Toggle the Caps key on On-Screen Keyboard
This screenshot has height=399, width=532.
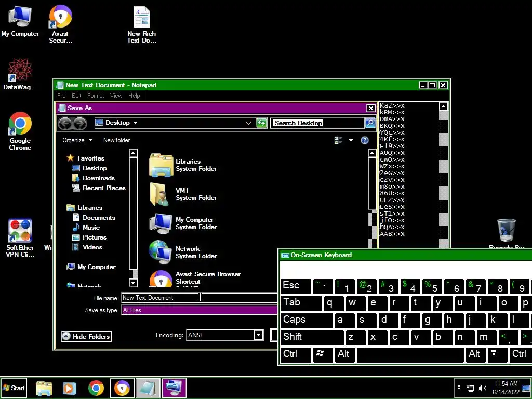307,320
